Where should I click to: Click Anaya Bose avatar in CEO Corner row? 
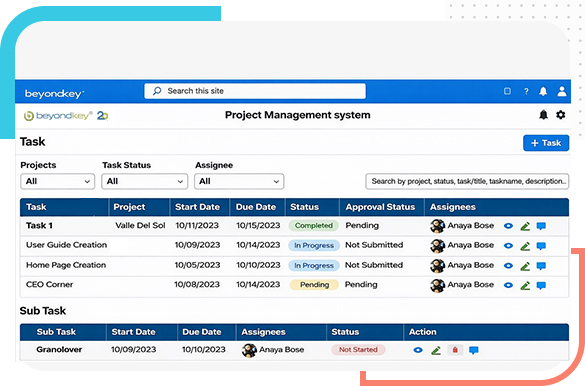coord(437,285)
